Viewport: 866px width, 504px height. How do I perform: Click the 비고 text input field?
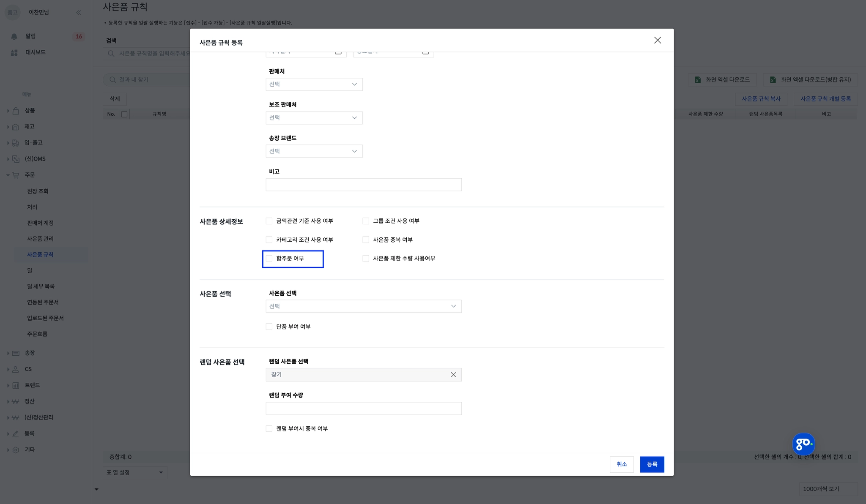tap(363, 185)
